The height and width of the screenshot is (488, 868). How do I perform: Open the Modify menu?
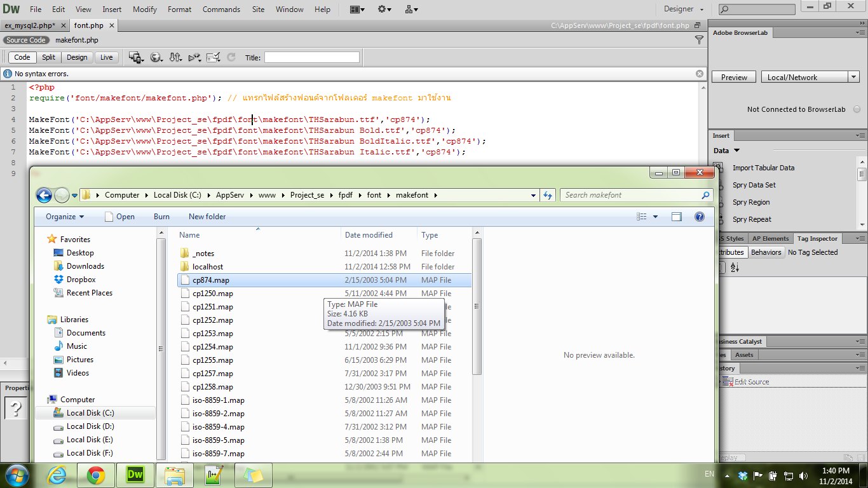145,10
